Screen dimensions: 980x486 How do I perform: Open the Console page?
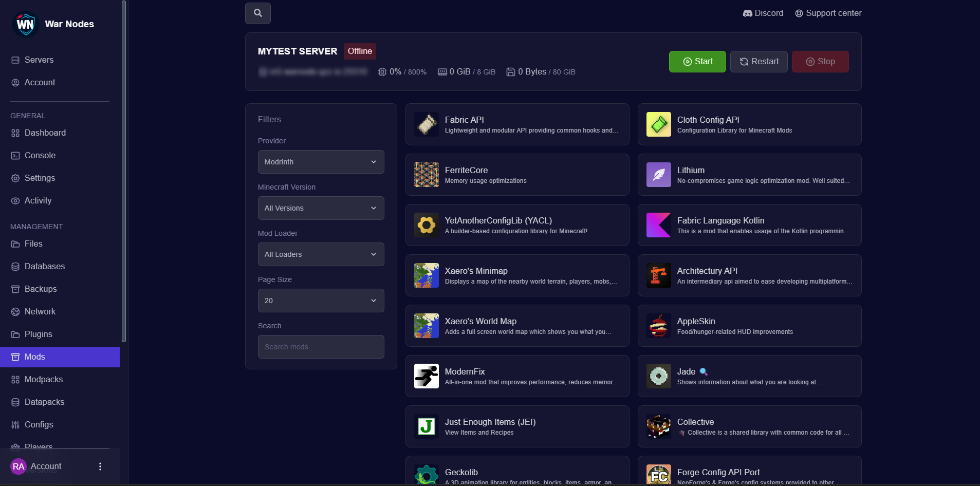[x=60, y=156]
